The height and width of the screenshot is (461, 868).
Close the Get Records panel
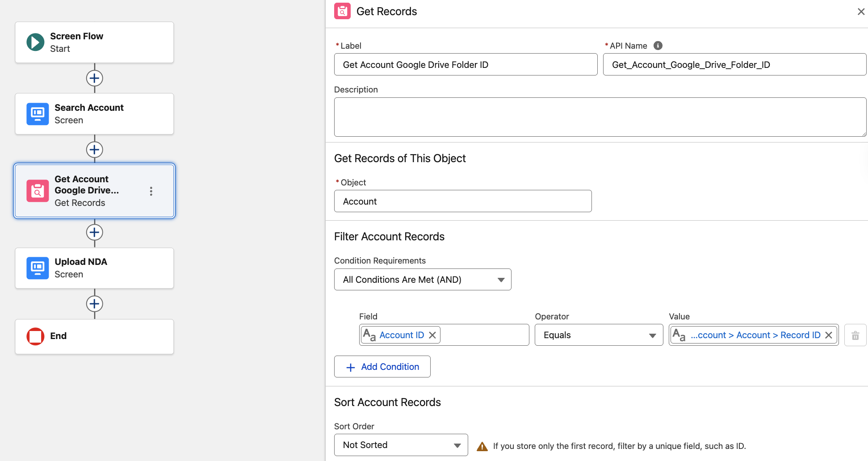click(861, 11)
